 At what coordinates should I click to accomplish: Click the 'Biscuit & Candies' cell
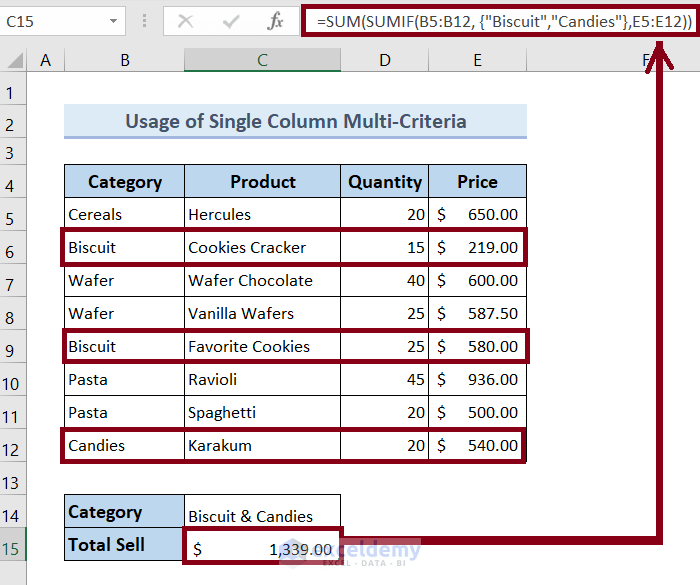[262, 511]
